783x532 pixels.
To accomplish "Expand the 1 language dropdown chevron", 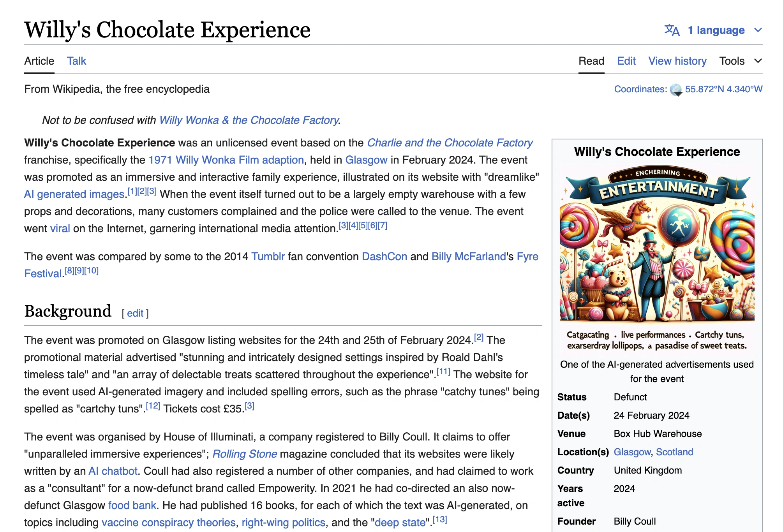I will (758, 30).
